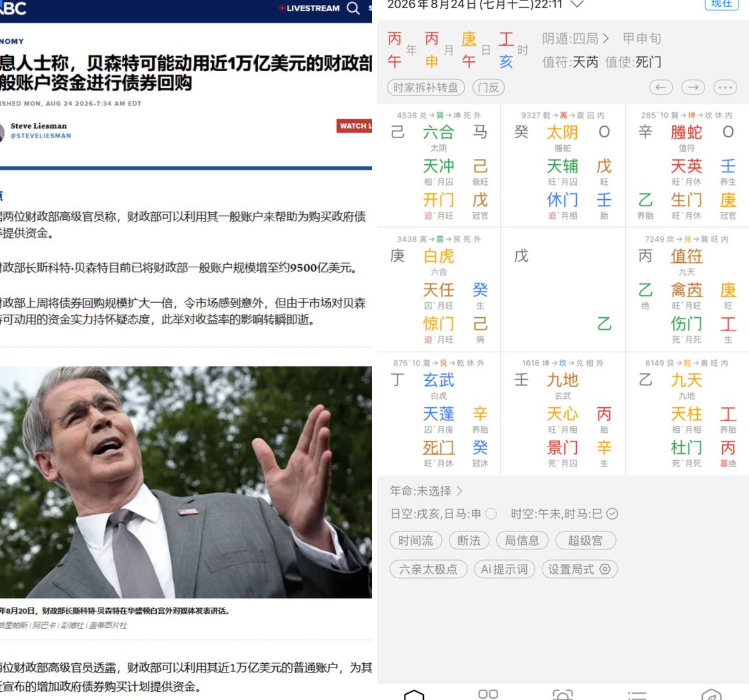The width and height of the screenshot is (749, 700).
Task: Open the 年命:未选择 selector
Action: coord(426,491)
